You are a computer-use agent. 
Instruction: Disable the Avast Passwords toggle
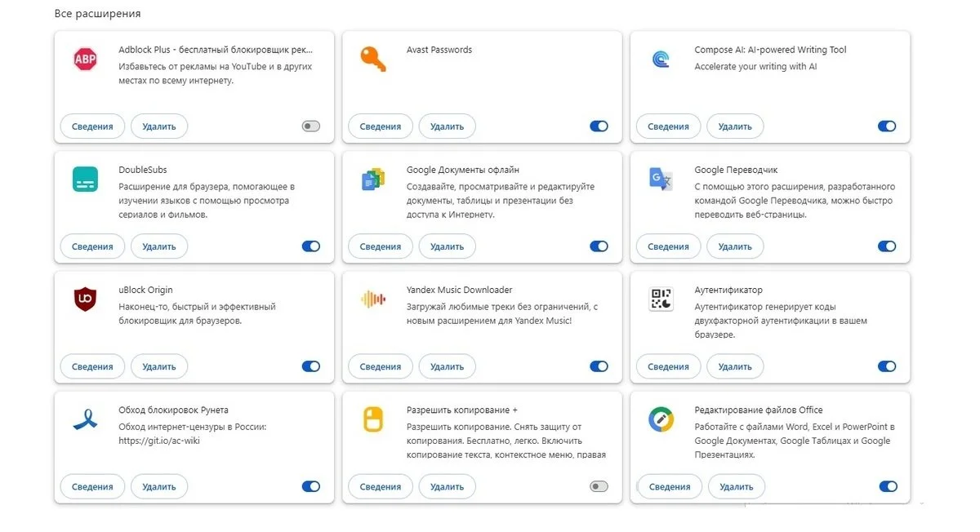[x=599, y=126]
